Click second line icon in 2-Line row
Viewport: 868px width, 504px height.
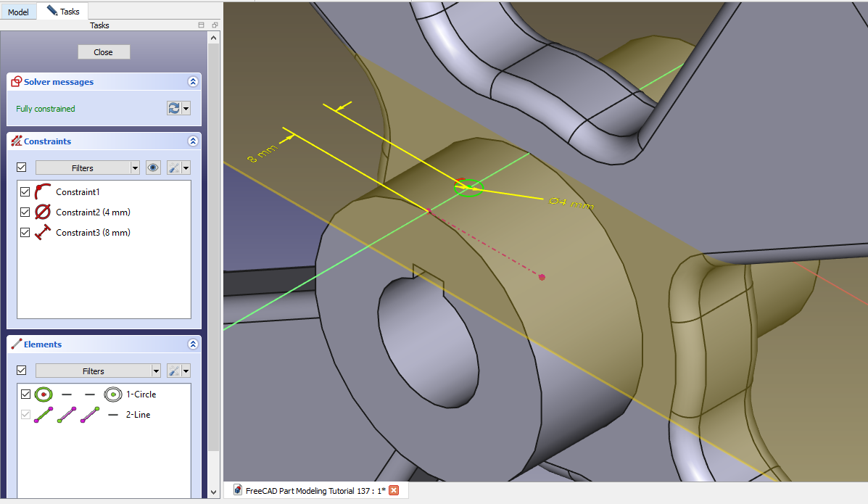coord(67,414)
